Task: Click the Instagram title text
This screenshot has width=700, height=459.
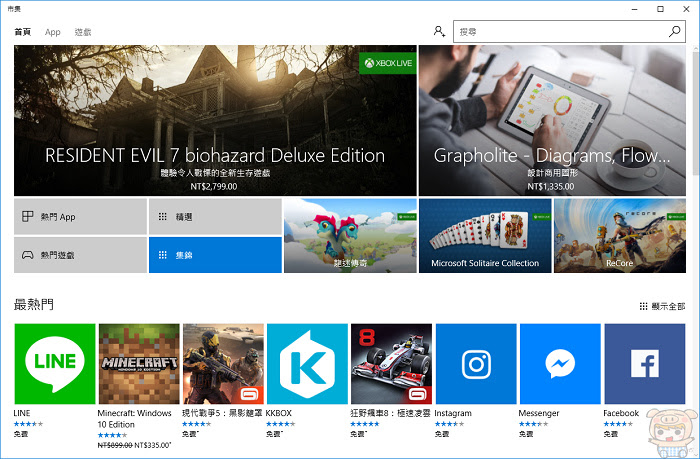Action: (453, 413)
